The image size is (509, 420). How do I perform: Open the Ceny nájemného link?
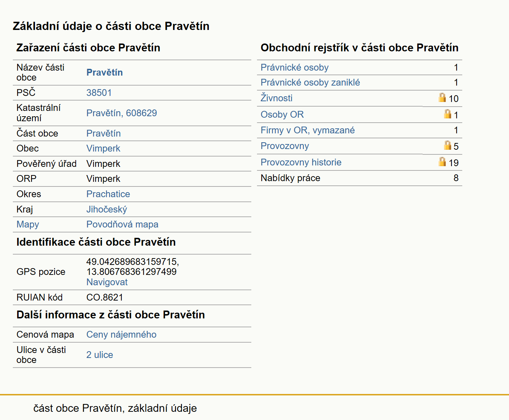[121, 334]
